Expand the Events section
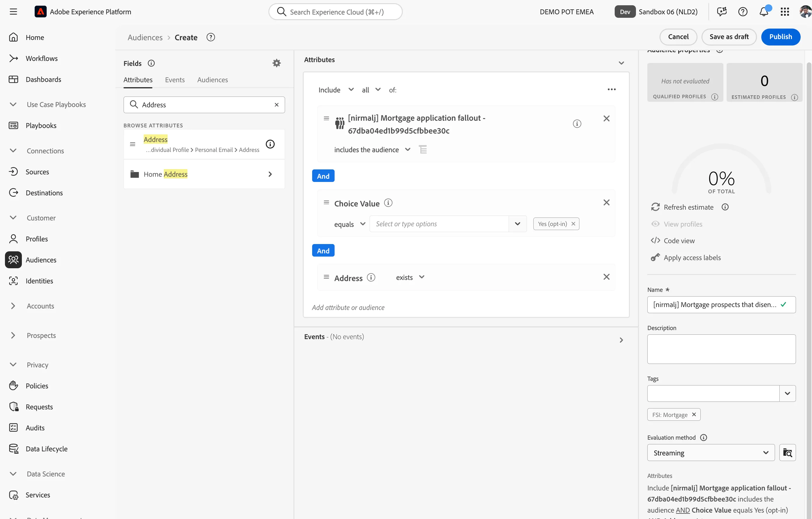 (621, 340)
